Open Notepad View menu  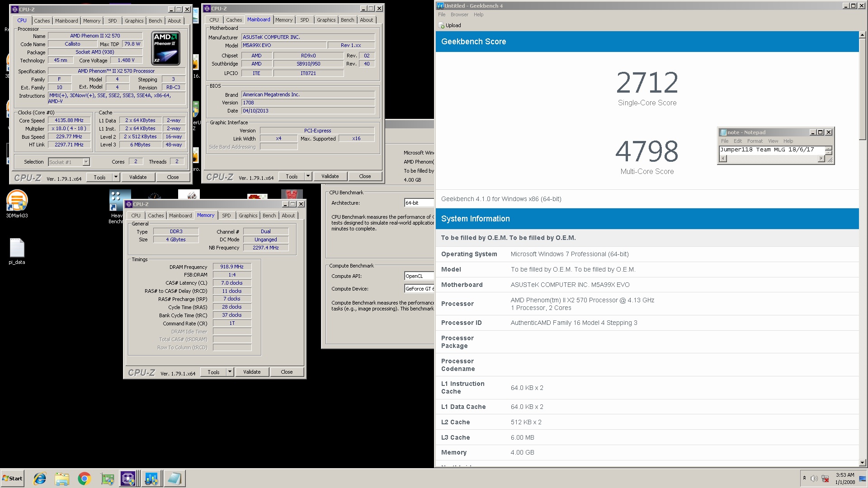(773, 141)
